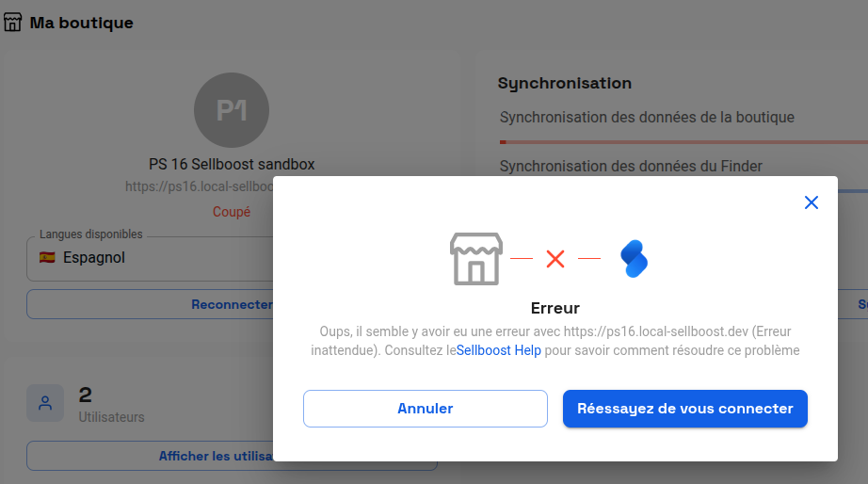Click the Ma boutique store icon
The height and width of the screenshot is (484, 868).
[x=13, y=23]
